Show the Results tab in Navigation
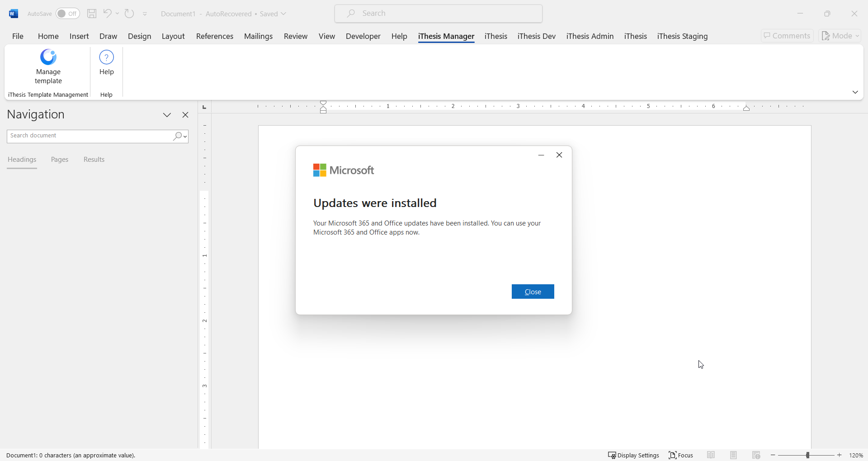The image size is (868, 461). (x=94, y=160)
